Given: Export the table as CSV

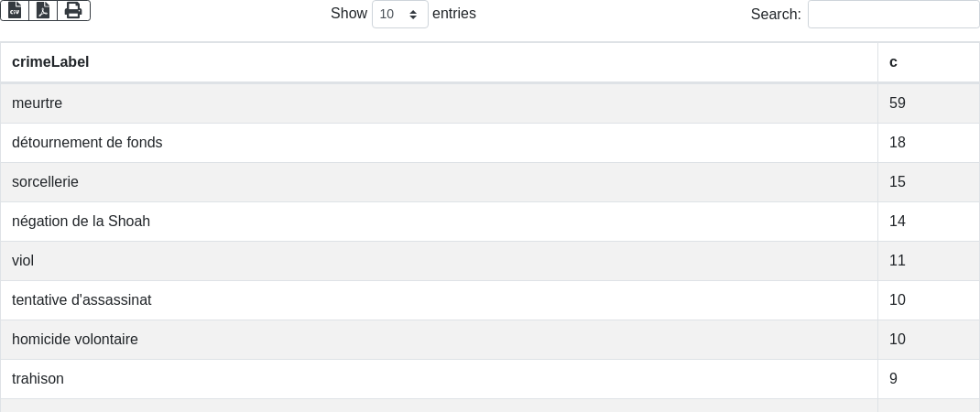Looking at the screenshot, I should [x=15, y=10].
